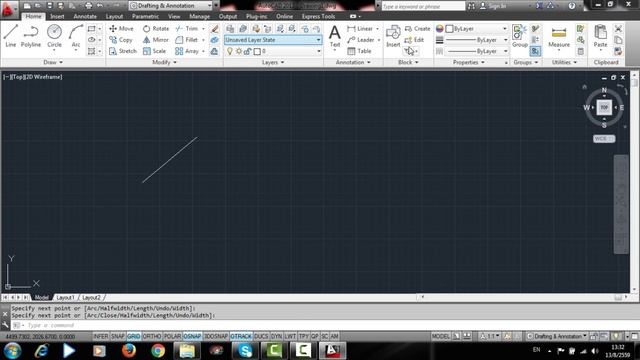Click the ByLayer color swatch
Viewport: 640px width, 360px height.
click(x=449, y=29)
